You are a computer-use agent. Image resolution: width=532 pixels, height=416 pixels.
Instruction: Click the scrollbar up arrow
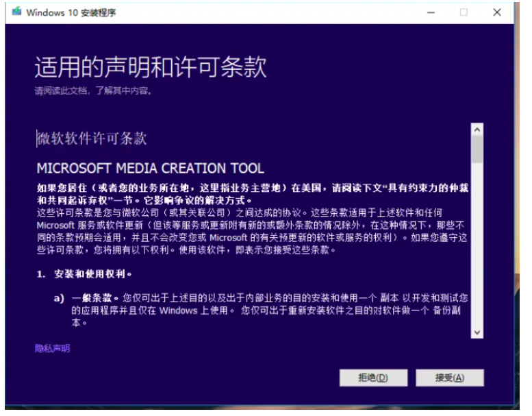[477, 129]
